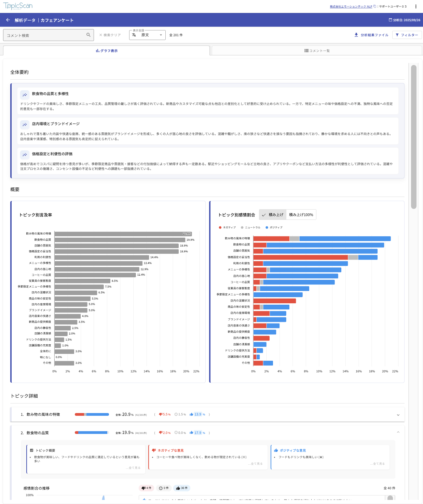Image resolution: width=423 pixels, height=504 pixels.
Task: Collapse the 飲食物の品質 topic row
Action: 398,433
